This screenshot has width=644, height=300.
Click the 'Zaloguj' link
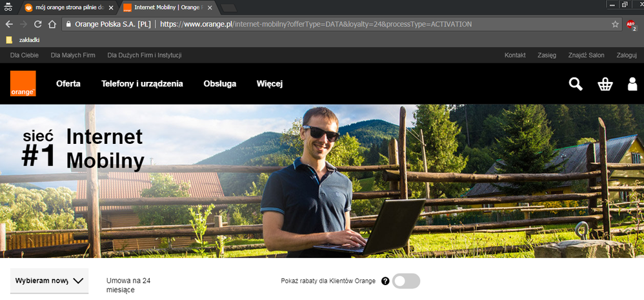tap(626, 55)
